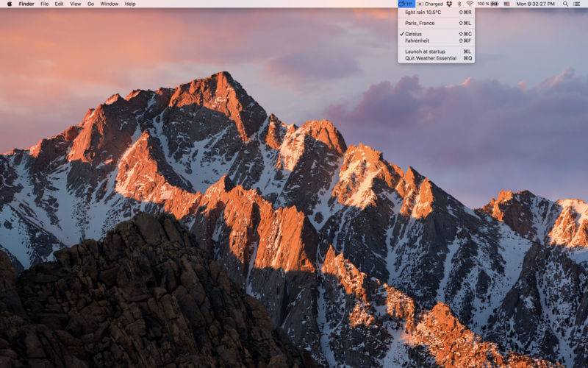Select the Celsius unit option

pos(436,34)
